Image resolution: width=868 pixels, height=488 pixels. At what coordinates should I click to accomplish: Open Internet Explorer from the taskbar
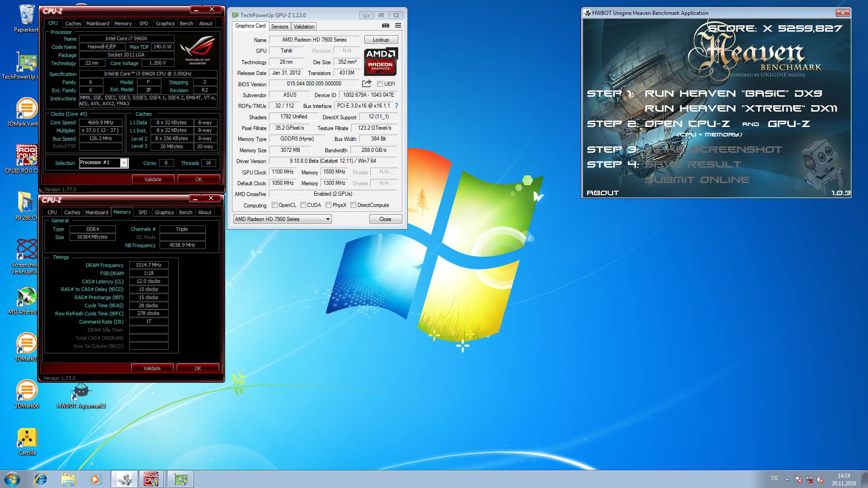pyautogui.click(x=41, y=479)
